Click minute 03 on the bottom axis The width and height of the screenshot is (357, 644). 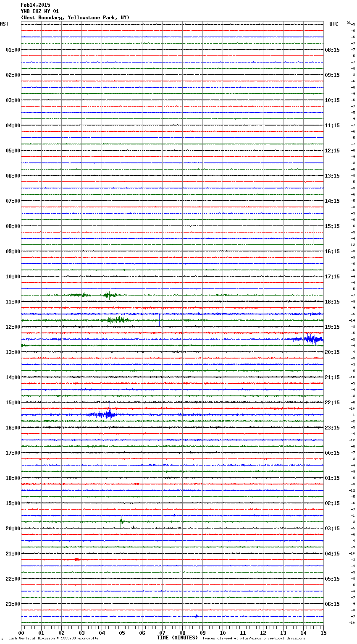tap(81, 632)
